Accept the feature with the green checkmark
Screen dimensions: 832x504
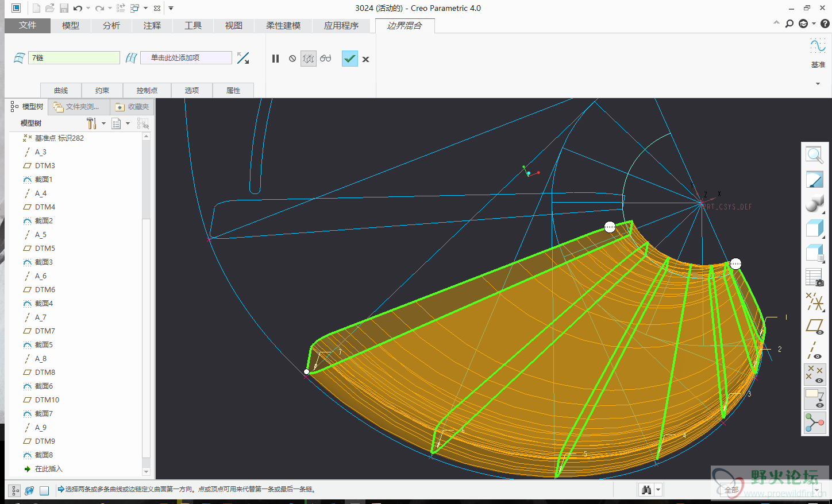click(350, 59)
